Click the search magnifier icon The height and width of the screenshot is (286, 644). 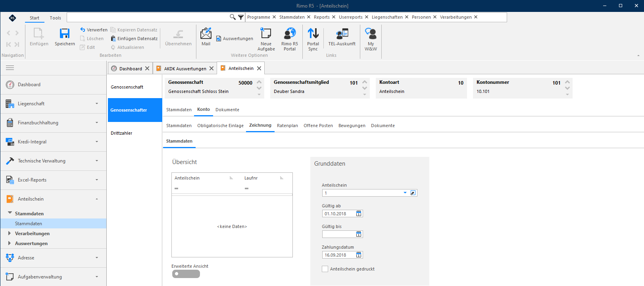click(233, 17)
